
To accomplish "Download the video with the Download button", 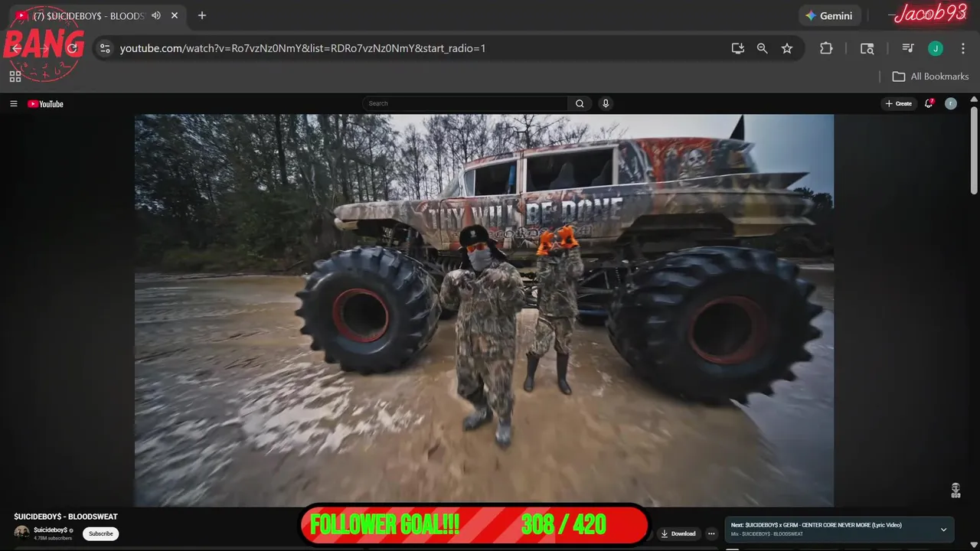I will (x=678, y=533).
